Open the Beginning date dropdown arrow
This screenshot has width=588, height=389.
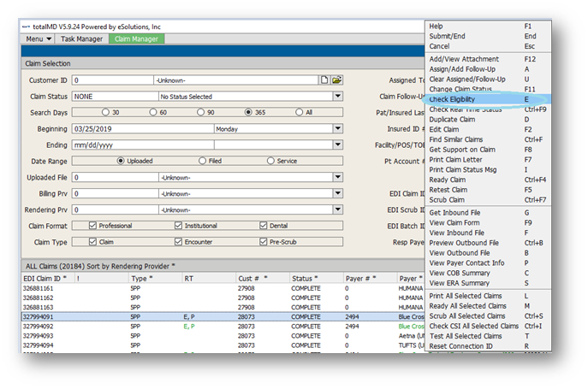click(x=337, y=129)
